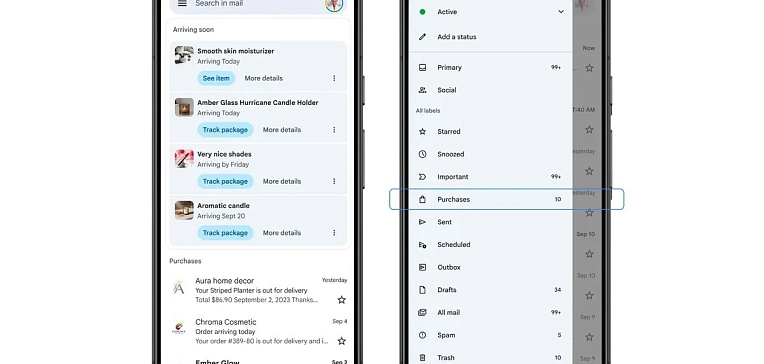Open the Spam label
This screenshot has width=764, height=364.
[x=491, y=335]
